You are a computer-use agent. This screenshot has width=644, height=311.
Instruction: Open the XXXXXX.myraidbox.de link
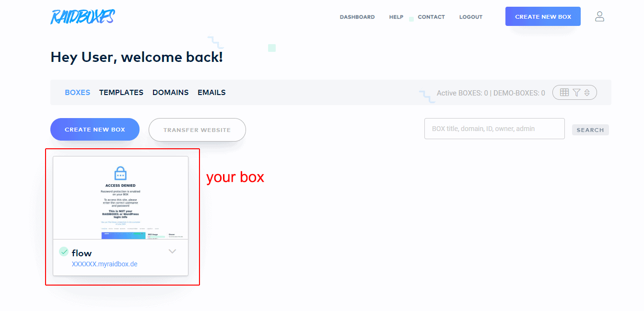[x=105, y=264]
